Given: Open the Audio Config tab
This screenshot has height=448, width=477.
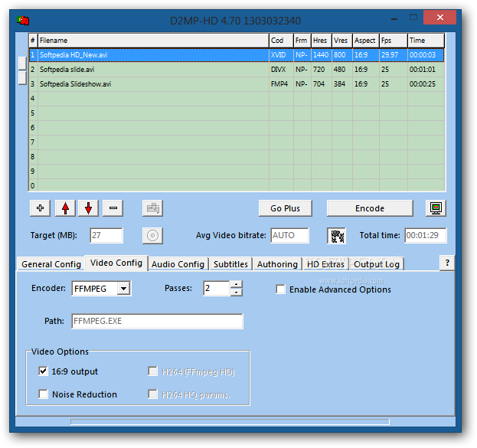Looking at the screenshot, I should 178,264.
